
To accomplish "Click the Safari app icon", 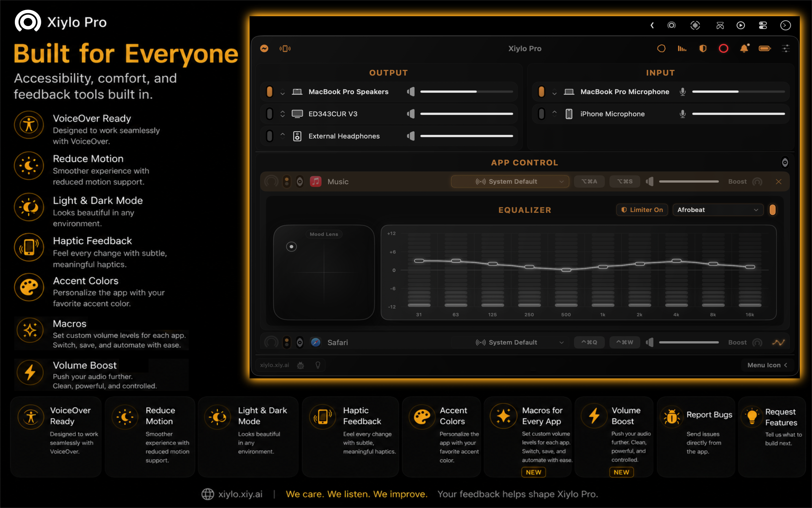I will (315, 342).
